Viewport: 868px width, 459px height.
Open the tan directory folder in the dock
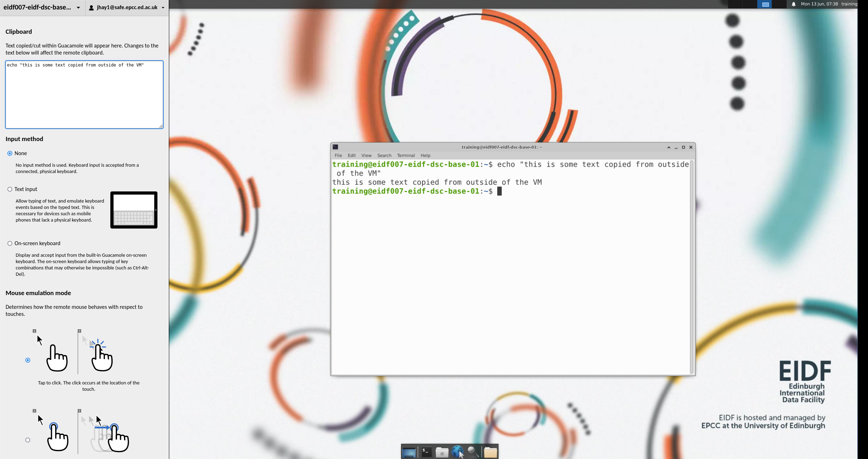pyautogui.click(x=490, y=452)
